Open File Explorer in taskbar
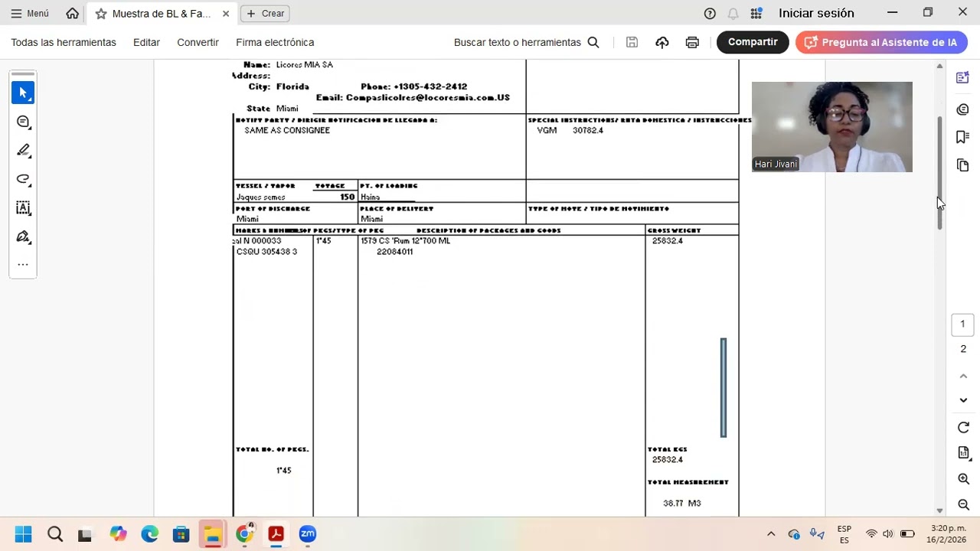The height and width of the screenshot is (551, 980). (x=212, y=534)
